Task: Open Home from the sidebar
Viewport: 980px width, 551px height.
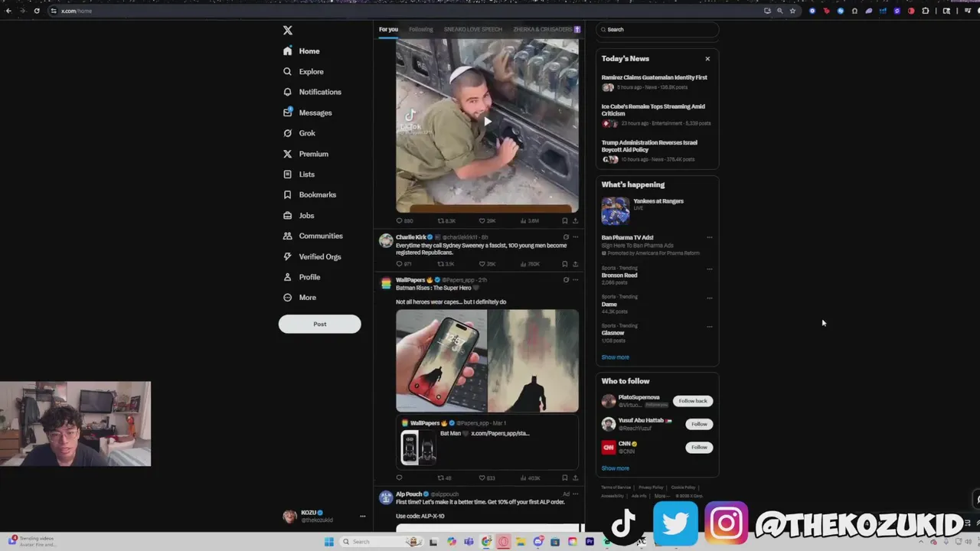Action: [302, 51]
